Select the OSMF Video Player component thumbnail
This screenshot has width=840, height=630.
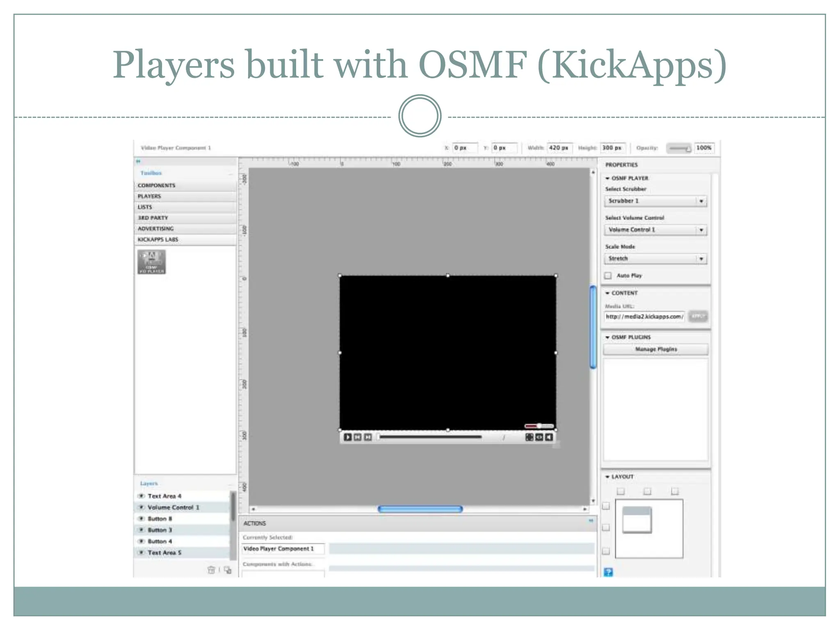151,262
